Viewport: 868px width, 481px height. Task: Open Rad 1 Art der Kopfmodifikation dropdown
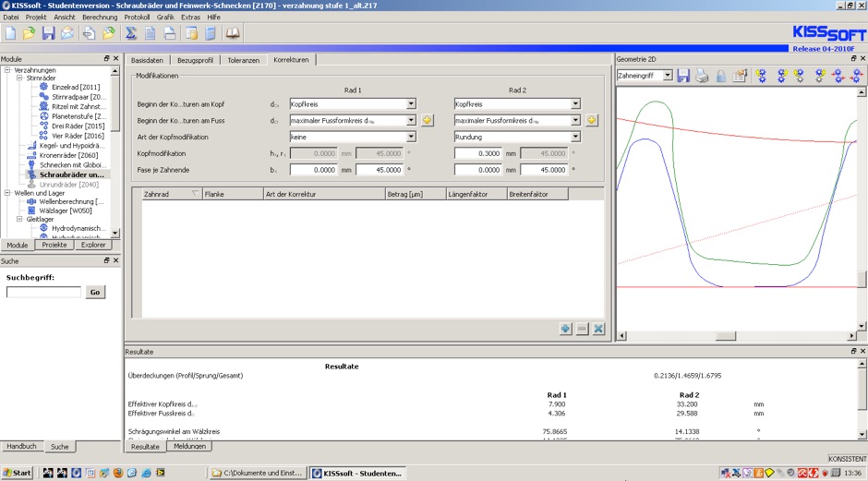[x=411, y=137]
